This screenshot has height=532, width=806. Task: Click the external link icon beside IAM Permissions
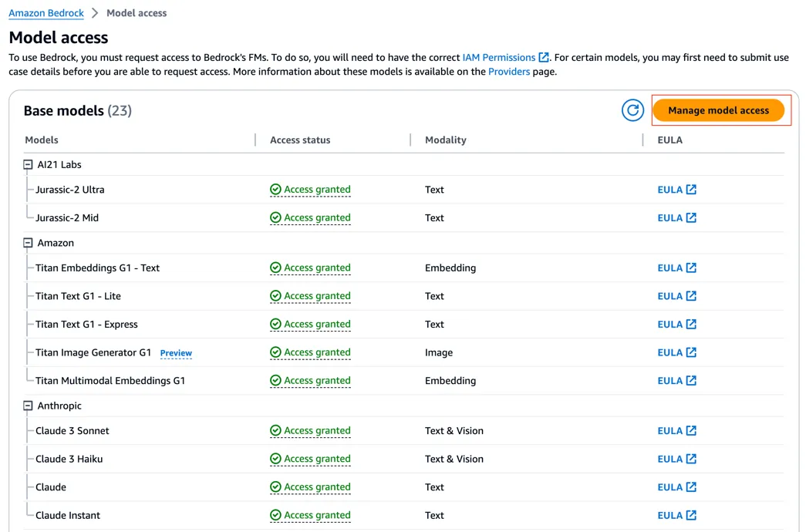[543, 58]
